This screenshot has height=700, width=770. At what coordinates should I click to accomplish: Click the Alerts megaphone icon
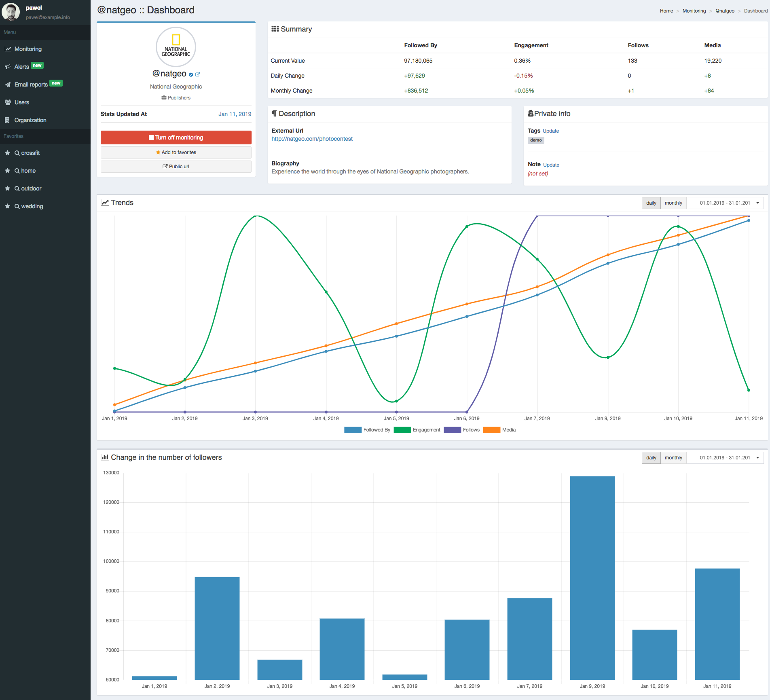(8, 67)
